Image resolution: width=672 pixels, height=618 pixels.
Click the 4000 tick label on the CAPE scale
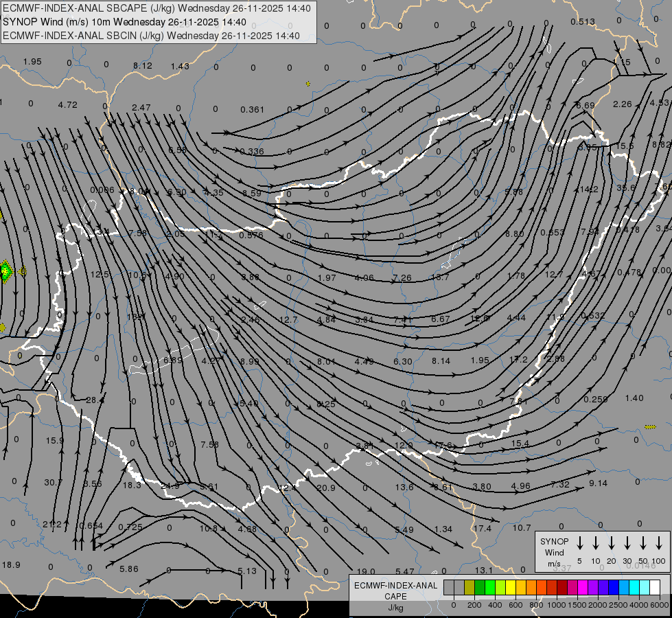(x=638, y=605)
